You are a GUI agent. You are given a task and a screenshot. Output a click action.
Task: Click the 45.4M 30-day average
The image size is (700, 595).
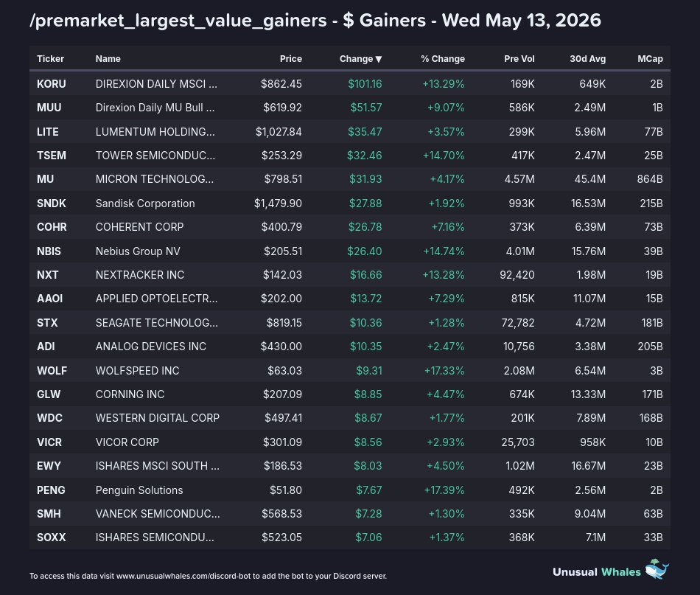click(x=589, y=179)
